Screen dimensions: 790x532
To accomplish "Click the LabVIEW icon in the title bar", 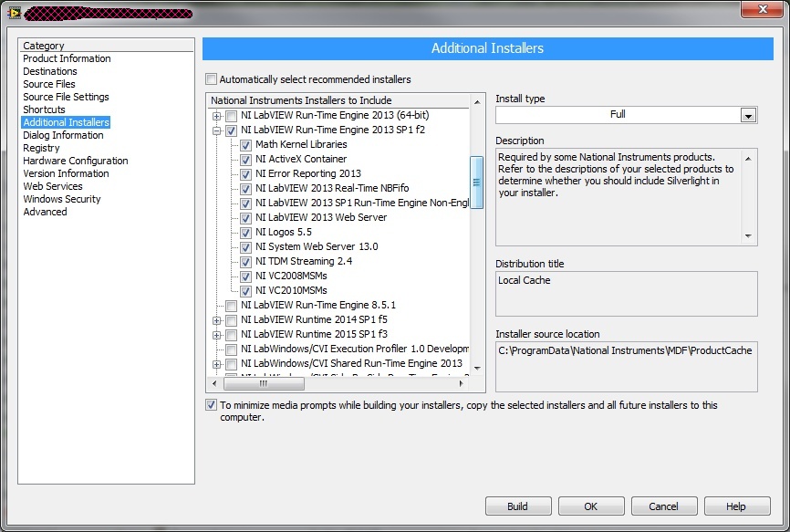I will click(x=15, y=13).
